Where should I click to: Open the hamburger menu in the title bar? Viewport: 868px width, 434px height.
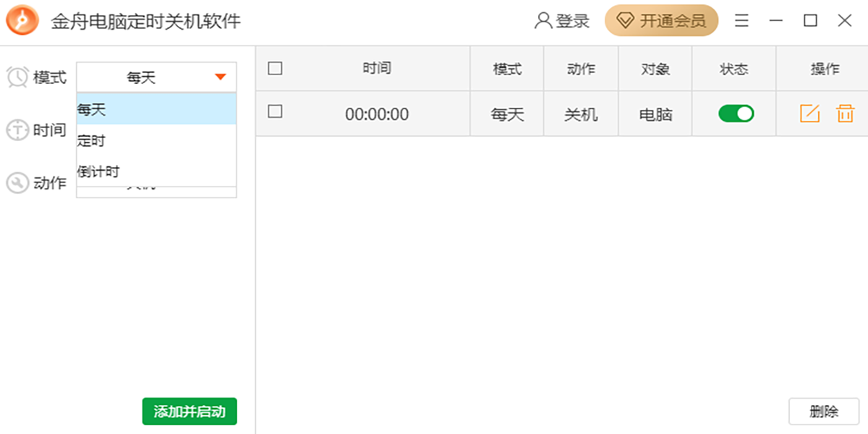[741, 20]
